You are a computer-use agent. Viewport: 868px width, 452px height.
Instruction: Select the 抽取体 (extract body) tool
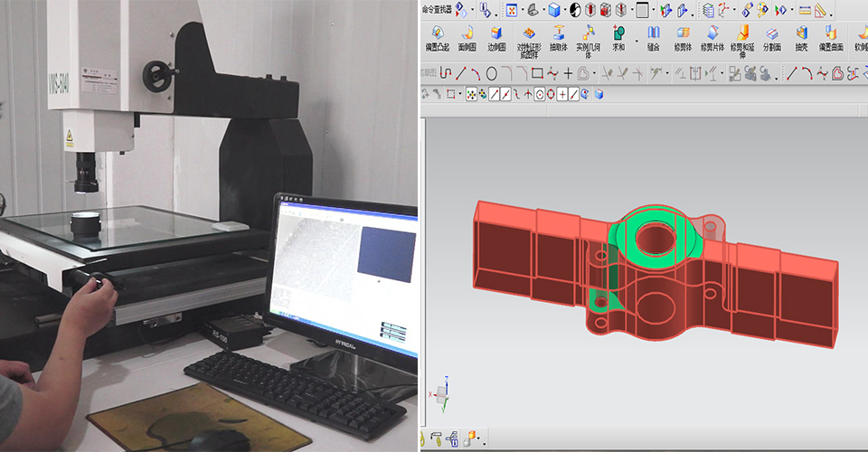[x=558, y=38]
